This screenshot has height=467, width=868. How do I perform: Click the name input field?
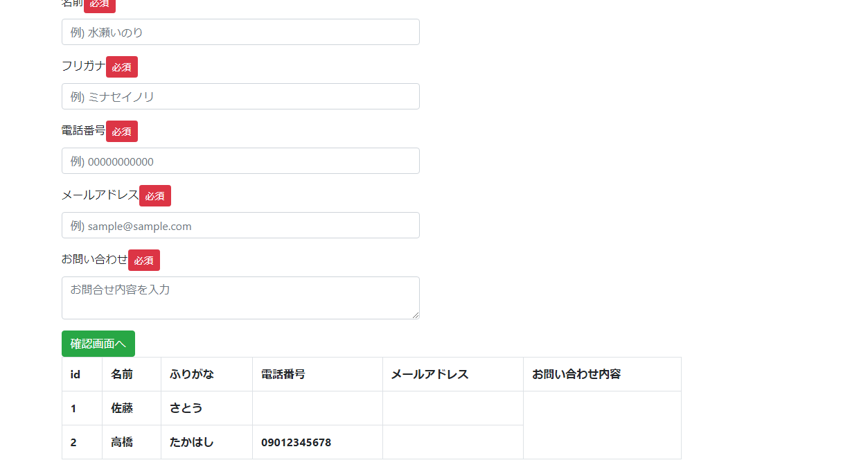click(240, 32)
